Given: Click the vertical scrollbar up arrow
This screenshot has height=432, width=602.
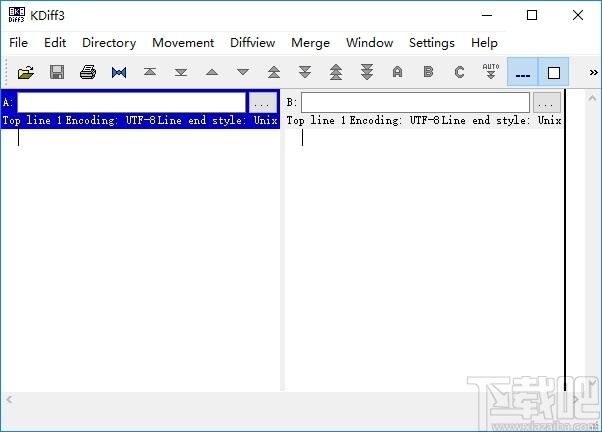Looking at the screenshot, I should point(592,98).
